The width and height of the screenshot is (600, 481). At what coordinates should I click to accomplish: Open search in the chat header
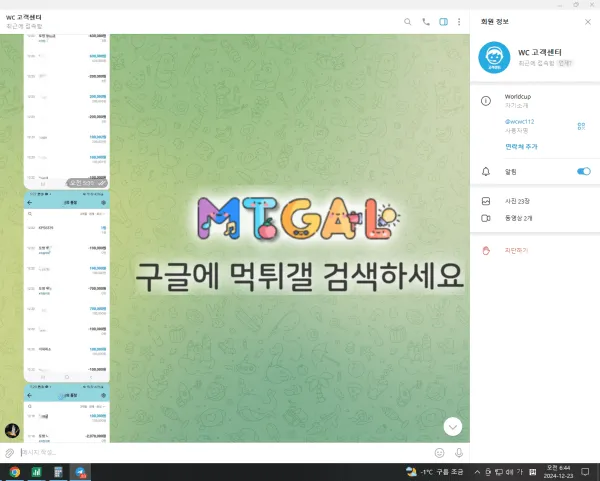coord(408,22)
